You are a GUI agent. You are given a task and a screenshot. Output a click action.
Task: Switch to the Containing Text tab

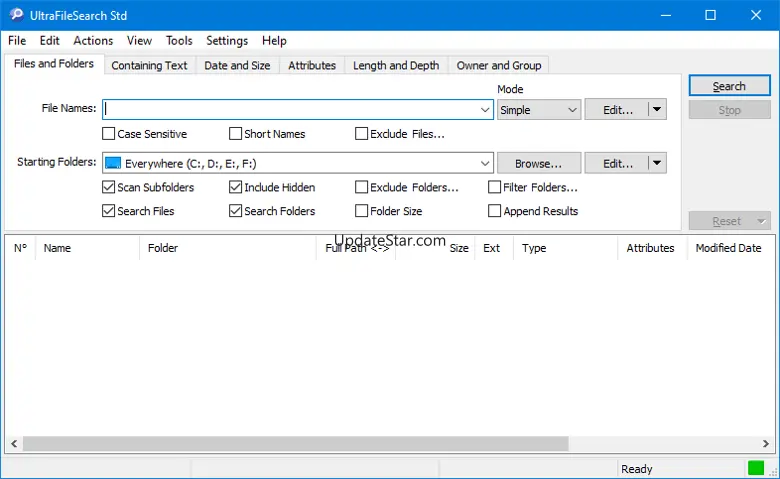[x=149, y=66]
